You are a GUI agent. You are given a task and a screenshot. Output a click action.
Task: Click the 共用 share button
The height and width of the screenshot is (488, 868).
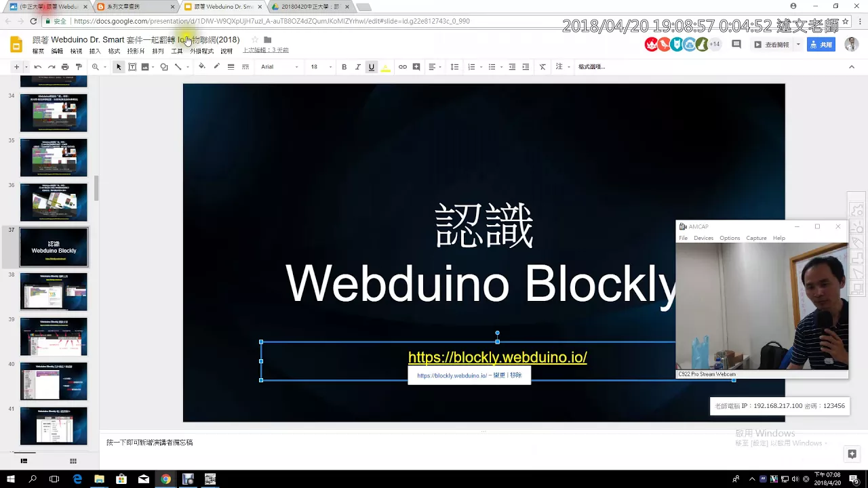(821, 45)
